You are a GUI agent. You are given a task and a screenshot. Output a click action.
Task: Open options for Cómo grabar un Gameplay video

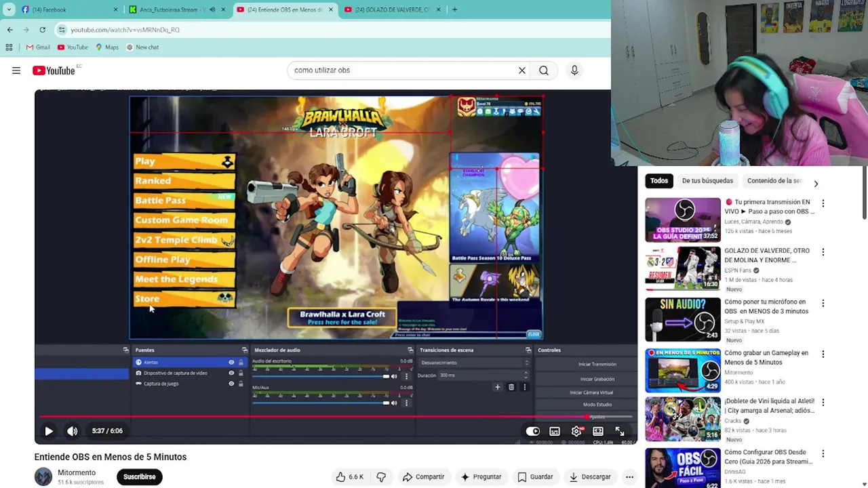pyautogui.click(x=823, y=354)
